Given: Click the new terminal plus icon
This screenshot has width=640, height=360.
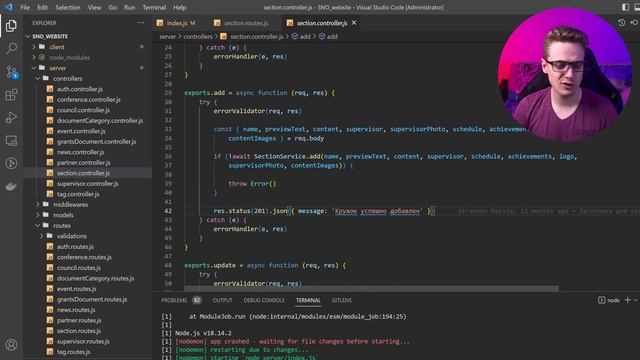Looking at the screenshot, I should coord(628,300).
